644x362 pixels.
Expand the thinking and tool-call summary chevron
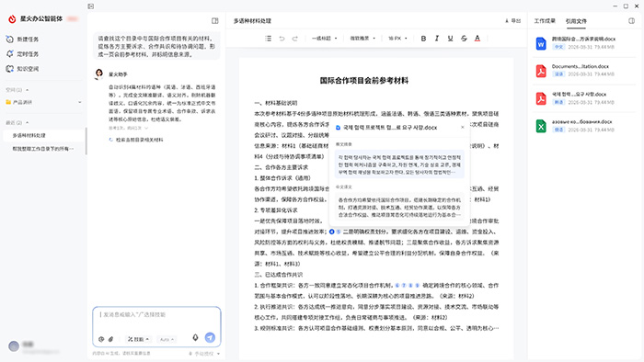point(146,128)
